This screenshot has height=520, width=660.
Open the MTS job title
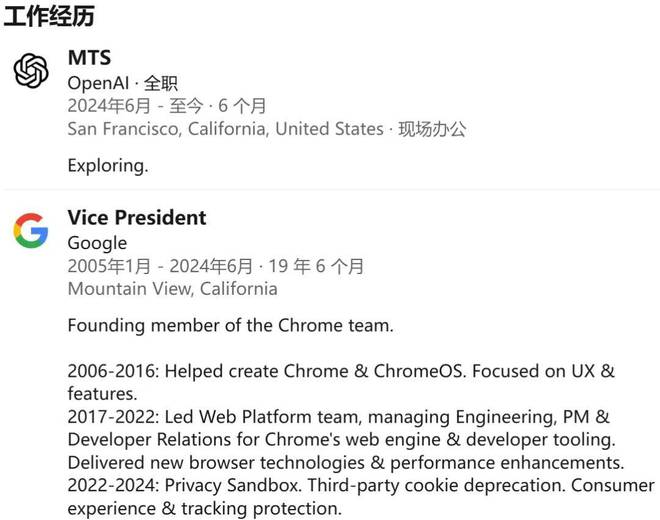89,58
